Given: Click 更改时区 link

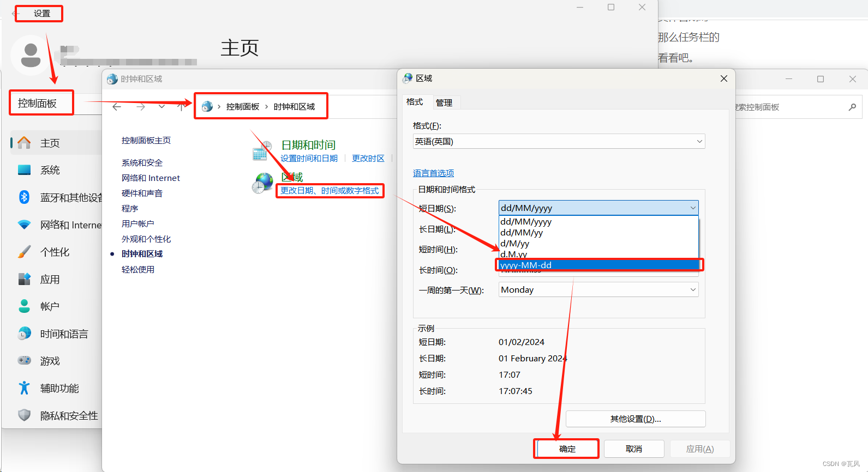Looking at the screenshot, I should pos(368,159).
